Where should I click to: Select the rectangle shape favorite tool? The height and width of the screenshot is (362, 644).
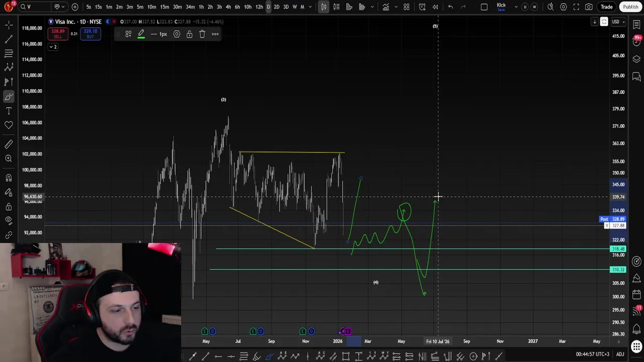346,356
